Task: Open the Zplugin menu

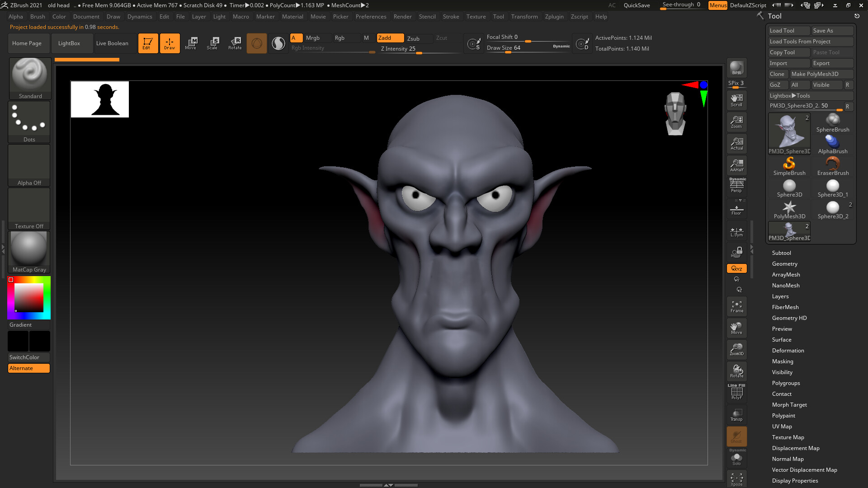Action: point(555,17)
